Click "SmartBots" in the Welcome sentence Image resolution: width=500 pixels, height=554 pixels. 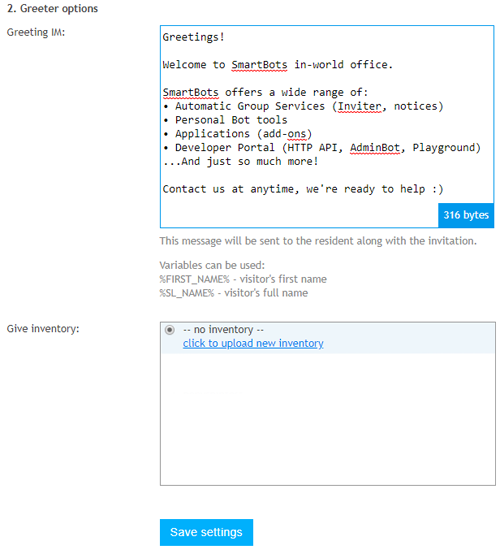point(259,65)
